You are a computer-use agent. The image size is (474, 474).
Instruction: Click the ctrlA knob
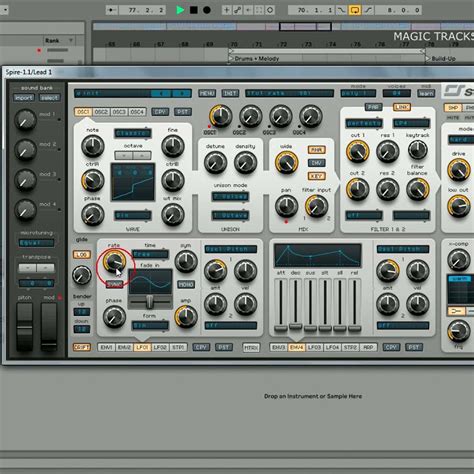point(93,180)
